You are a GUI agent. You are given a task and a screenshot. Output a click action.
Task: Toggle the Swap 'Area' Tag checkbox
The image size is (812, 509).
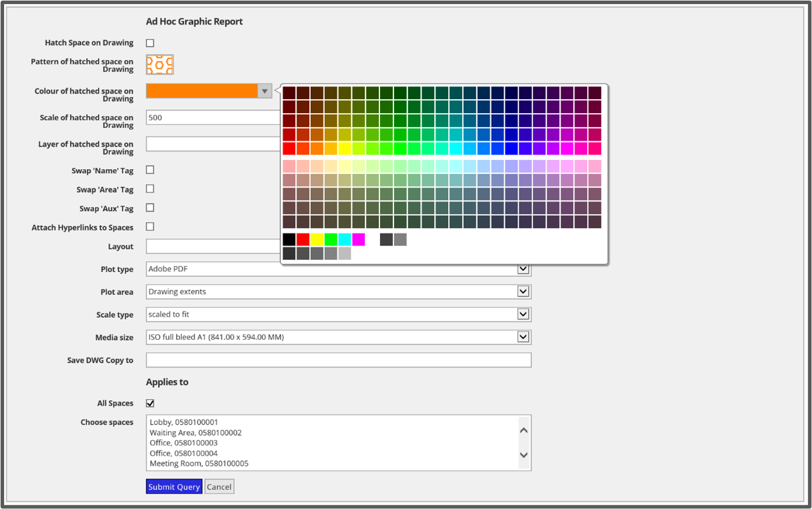point(150,189)
